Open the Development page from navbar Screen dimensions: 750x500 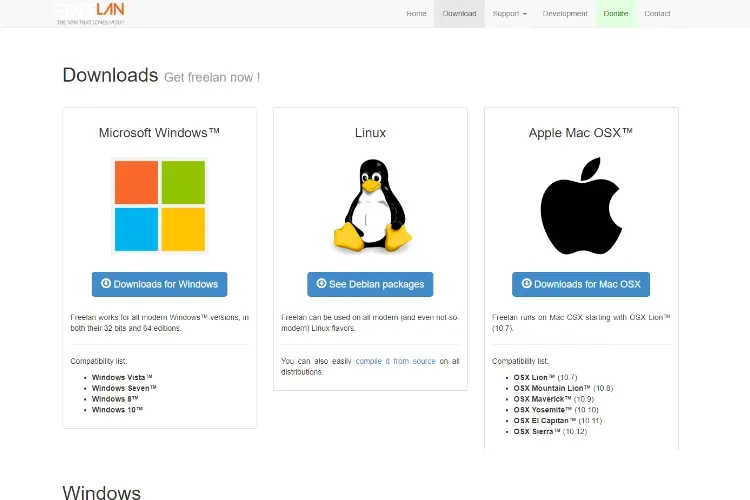[x=565, y=14]
